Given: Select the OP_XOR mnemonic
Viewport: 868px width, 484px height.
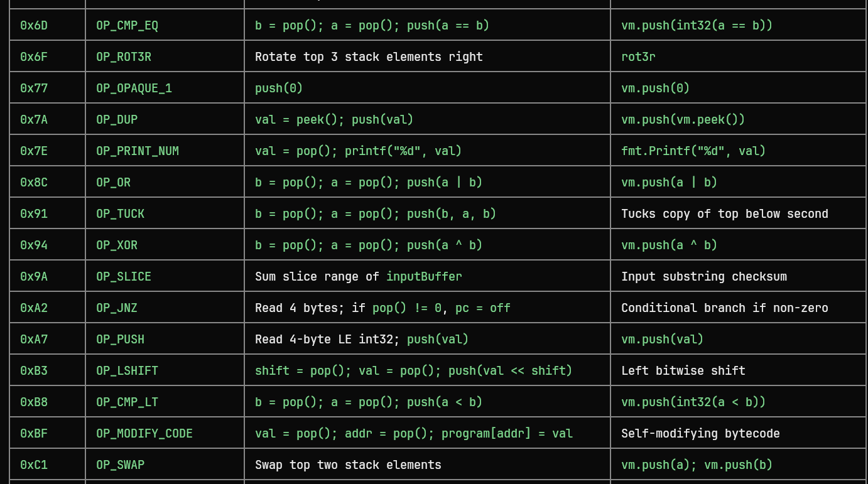Looking at the screenshot, I should [x=117, y=245].
